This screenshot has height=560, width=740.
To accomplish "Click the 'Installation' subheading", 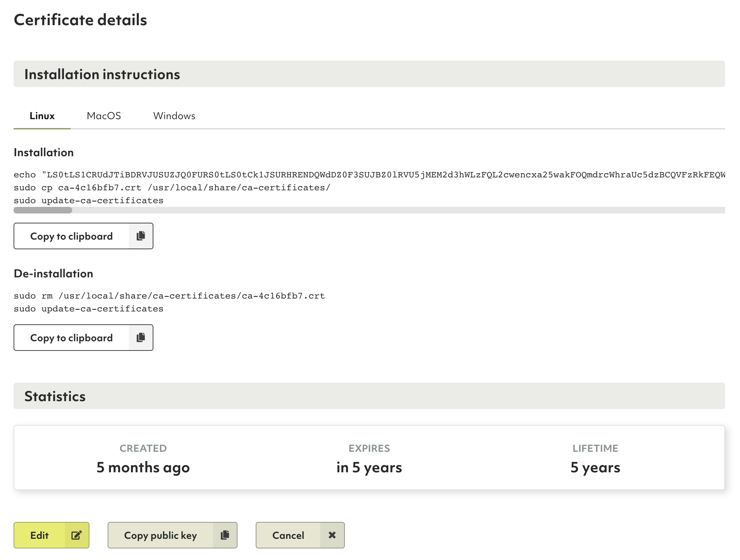I will [44, 153].
